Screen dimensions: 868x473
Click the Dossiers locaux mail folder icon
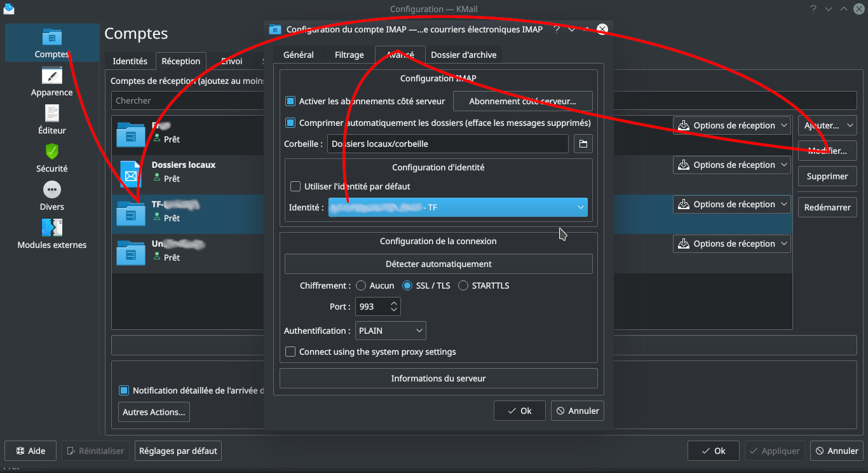click(131, 175)
